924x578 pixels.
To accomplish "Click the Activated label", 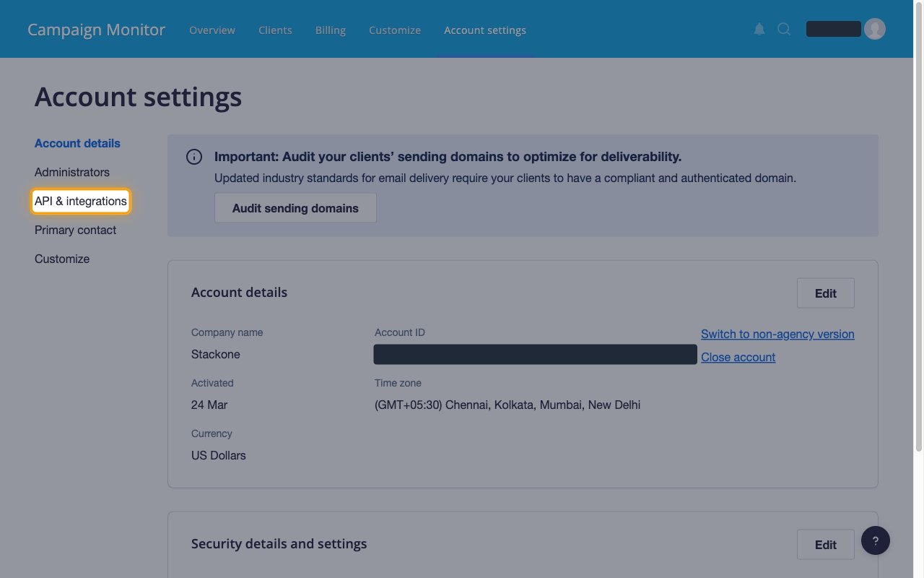I will [x=212, y=383].
